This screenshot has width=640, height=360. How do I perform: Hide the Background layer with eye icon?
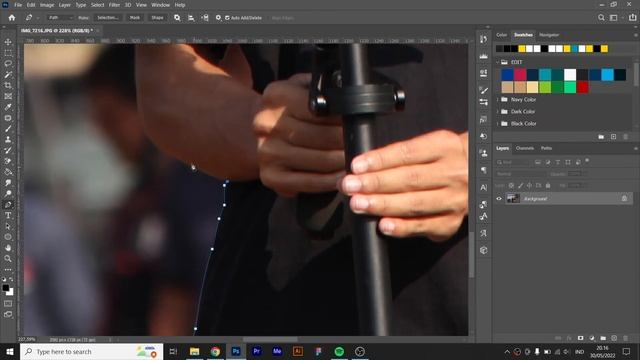pos(499,199)
